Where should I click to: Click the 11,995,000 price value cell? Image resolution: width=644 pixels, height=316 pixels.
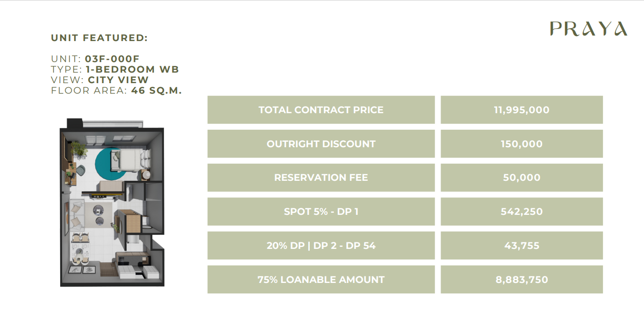pyautogui.click(x=521, y=110)
